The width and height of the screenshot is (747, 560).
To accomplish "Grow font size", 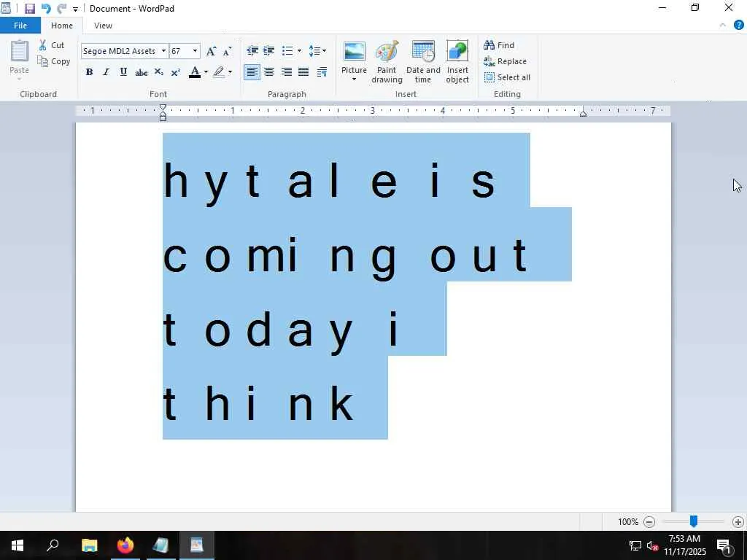I will click(x=211, y=51).
